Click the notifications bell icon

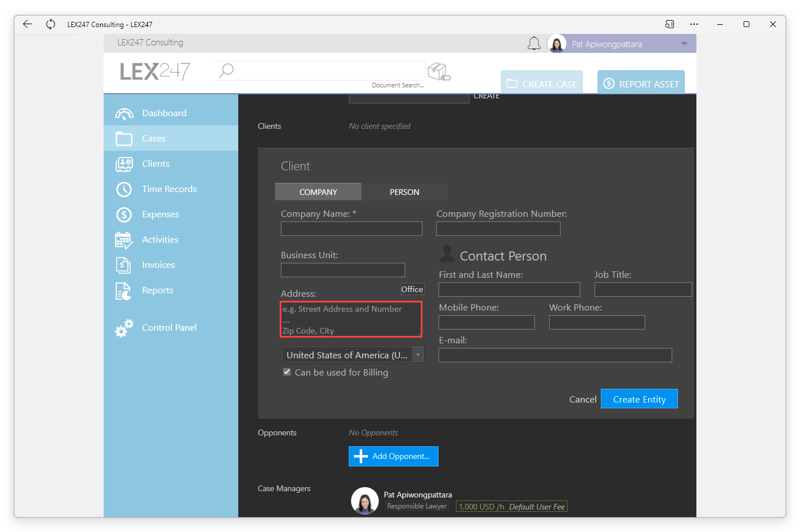click(x=534, y=44)
